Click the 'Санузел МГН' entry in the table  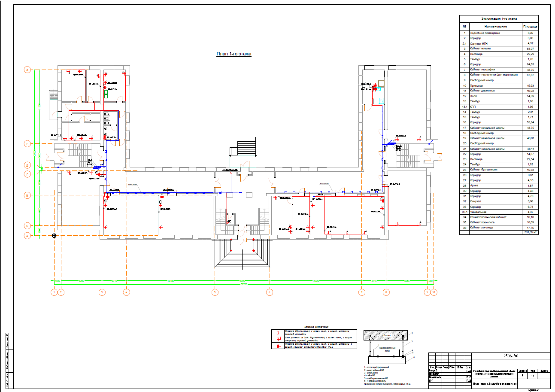coord(479,43)
